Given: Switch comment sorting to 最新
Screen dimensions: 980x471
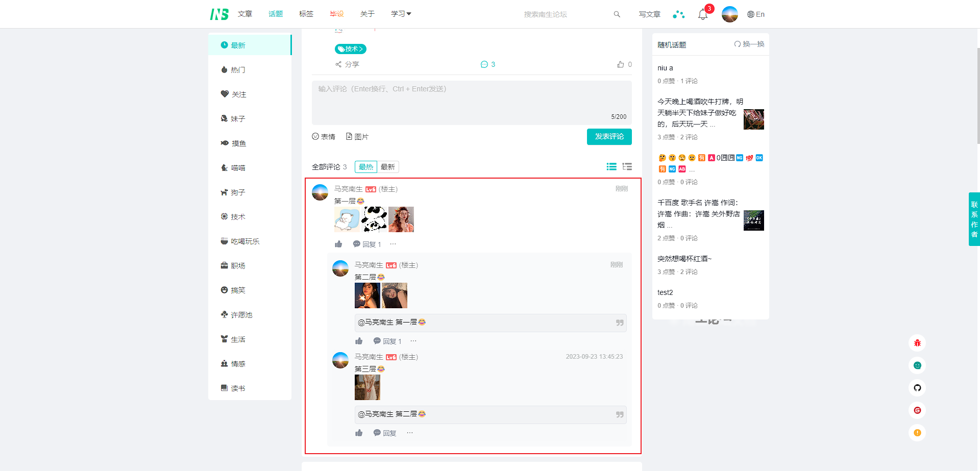Looking at the screenshot, I should [x=388, y=167].
